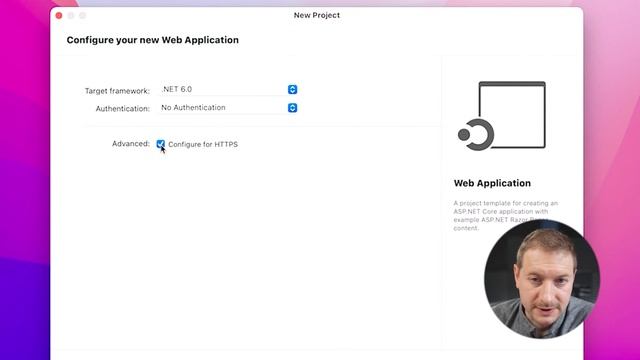640x360 pixels.
Task: Close the New Project window
Action: (x=59, y=16)
